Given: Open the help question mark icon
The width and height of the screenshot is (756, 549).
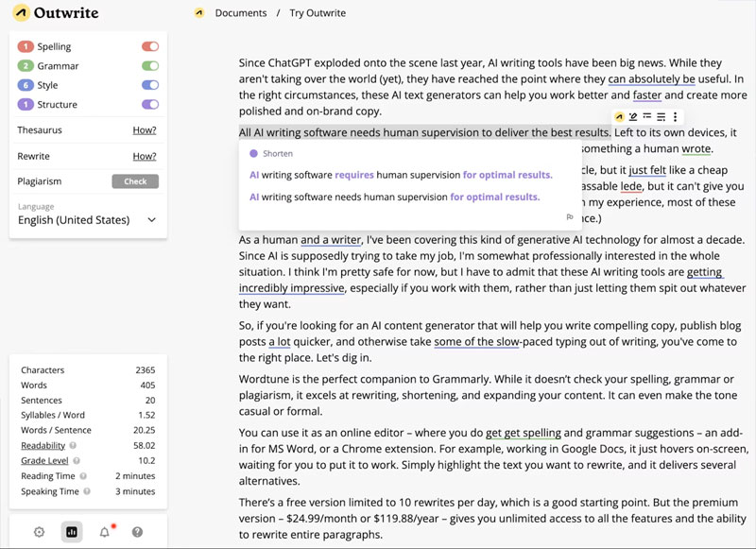Looking at the screenshot, I should click(137, 532).
